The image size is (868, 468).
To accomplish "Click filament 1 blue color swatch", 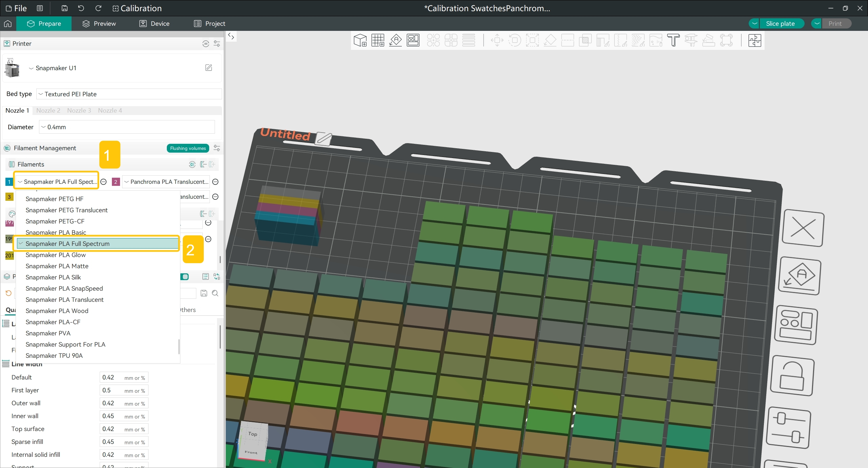I will 9,182.
